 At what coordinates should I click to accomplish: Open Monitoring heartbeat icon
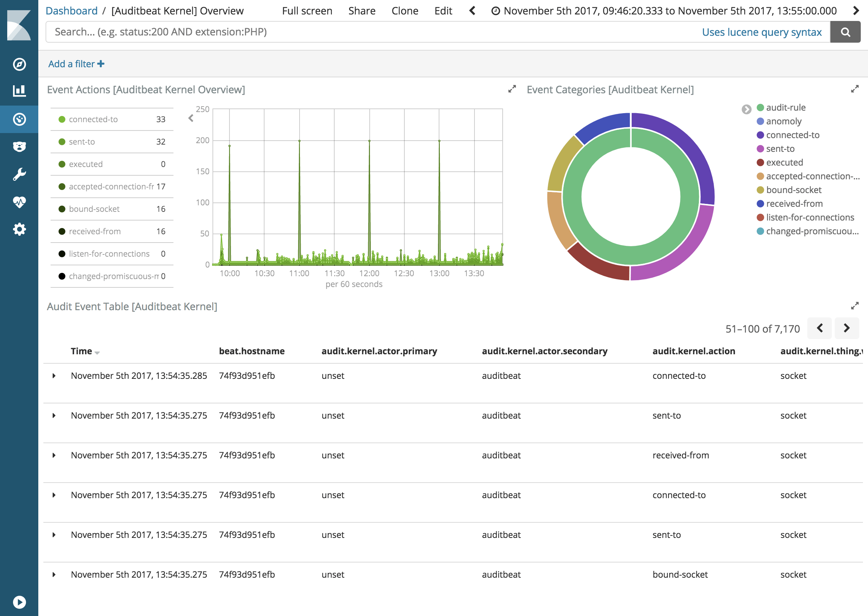(x=19, y=202)
